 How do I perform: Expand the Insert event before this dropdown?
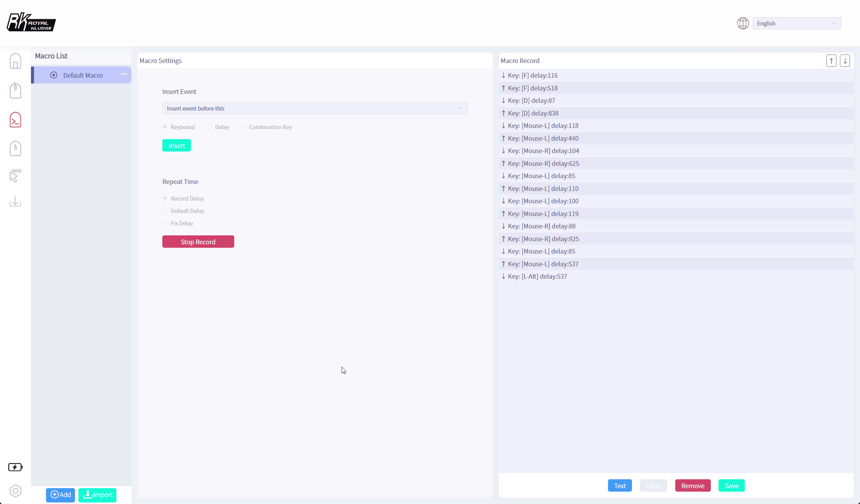pyautogui.click(x=315, y=108)
